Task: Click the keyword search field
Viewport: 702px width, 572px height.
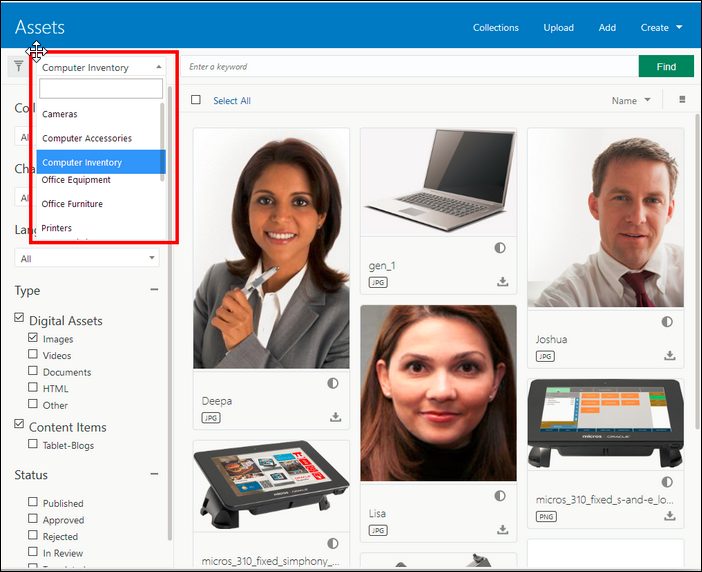Action: tap(409, 67)
